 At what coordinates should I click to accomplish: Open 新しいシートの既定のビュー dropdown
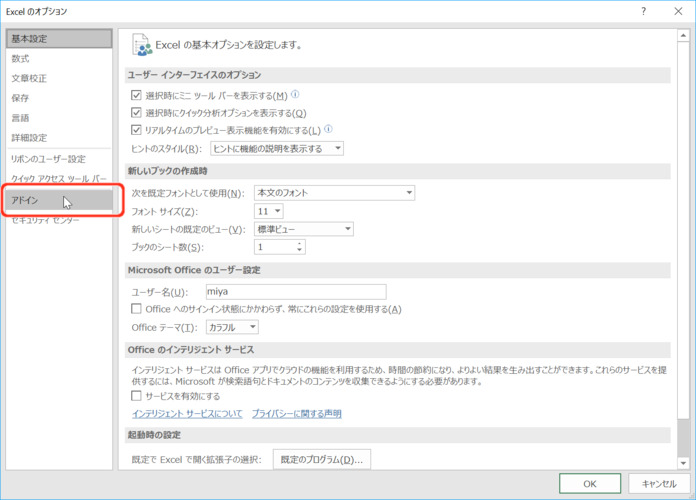(304, 229)
